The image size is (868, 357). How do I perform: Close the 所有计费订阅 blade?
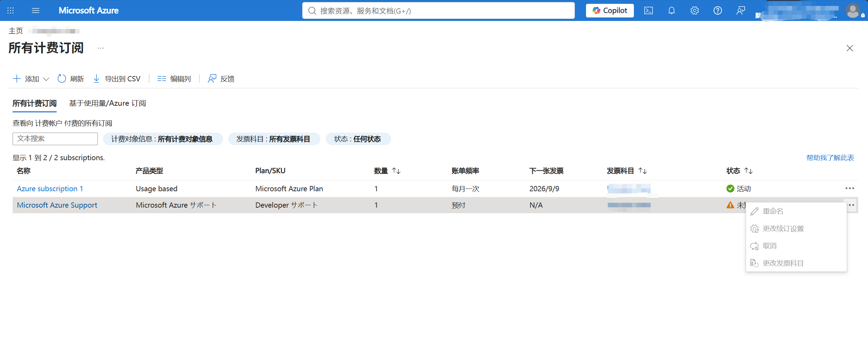850,48
